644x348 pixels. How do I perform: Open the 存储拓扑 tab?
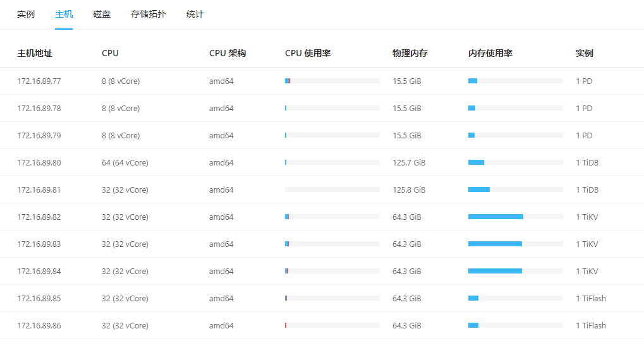[x=149, y=15]
